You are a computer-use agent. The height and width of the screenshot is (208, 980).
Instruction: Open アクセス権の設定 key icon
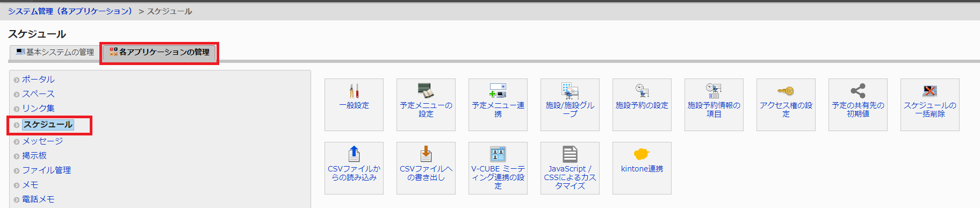pyautogui.click(x=786, y=91)
